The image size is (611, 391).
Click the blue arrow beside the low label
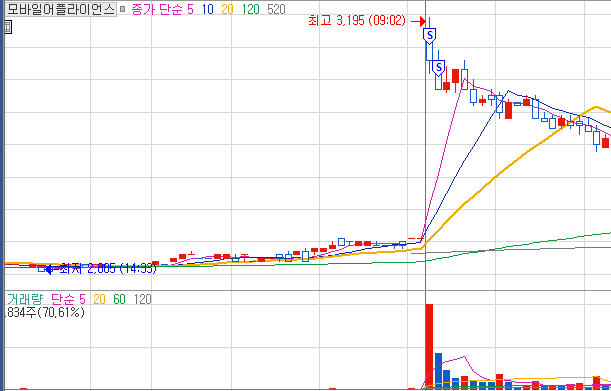tap(50, 269)
